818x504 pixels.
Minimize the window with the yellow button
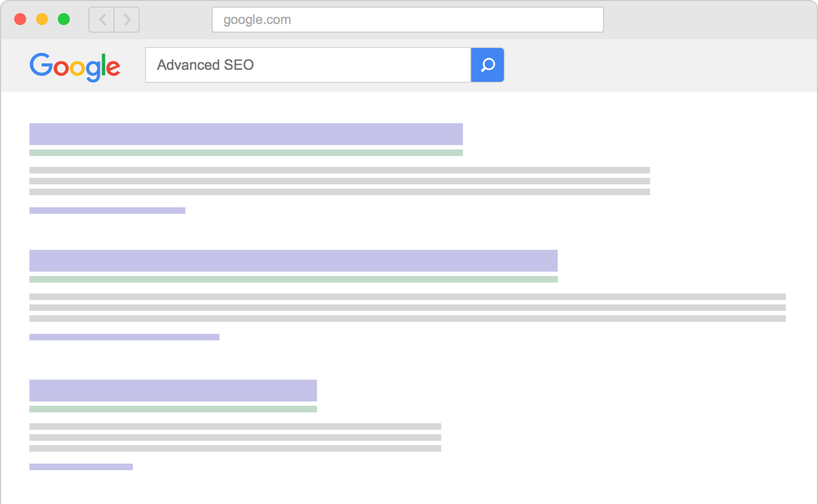click(x=42, y=20)
